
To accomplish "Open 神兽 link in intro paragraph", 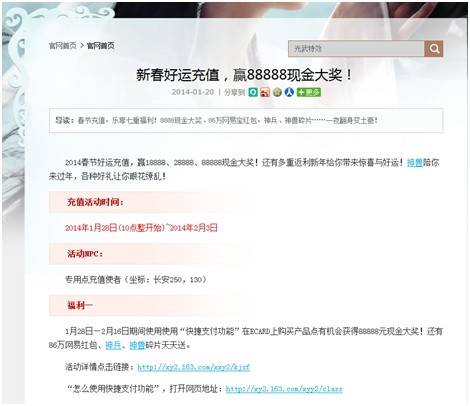I will pyautogui.click(x=415, y=162).
